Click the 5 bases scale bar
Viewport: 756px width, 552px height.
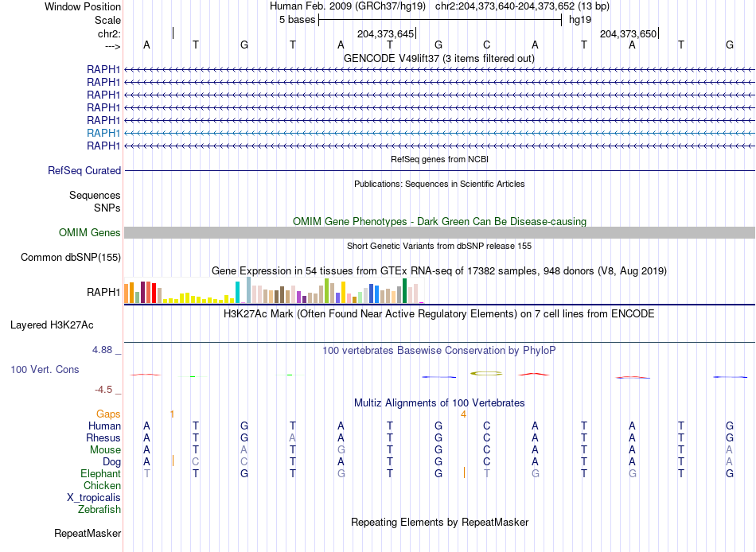[x=440, y=20]
